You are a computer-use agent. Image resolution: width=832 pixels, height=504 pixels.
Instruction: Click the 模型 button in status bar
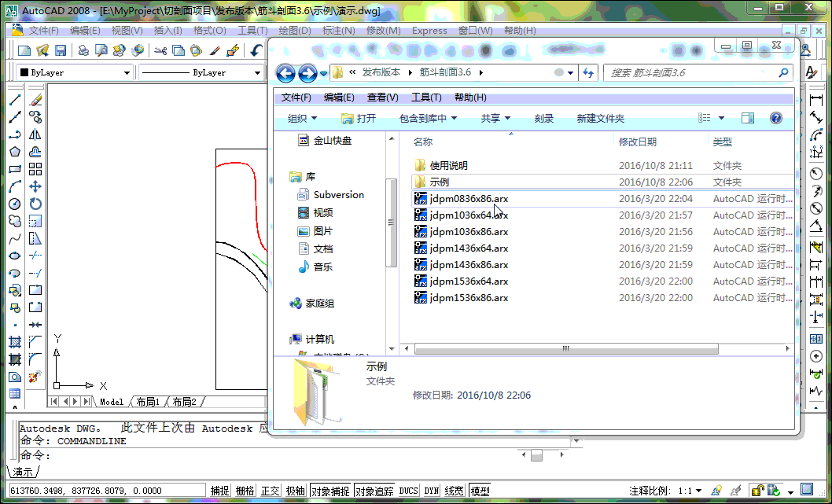click(x=480, y=491)
